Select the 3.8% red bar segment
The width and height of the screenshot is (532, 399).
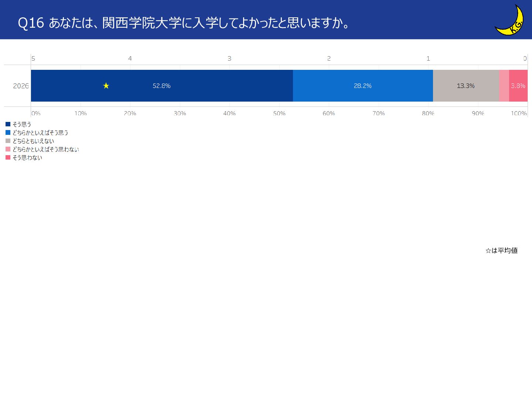tap(518, 86)
